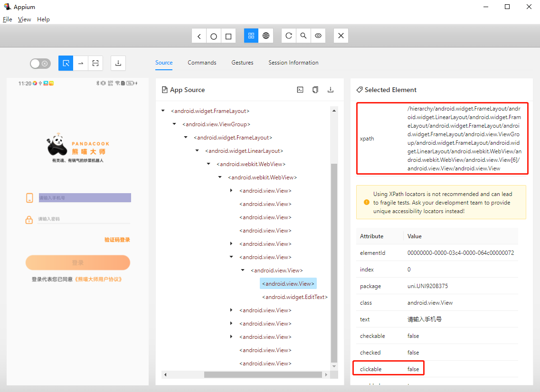Open the File menu
This screenshot has height=392, width=540.
pyautogui.click(x=7, y=19)
